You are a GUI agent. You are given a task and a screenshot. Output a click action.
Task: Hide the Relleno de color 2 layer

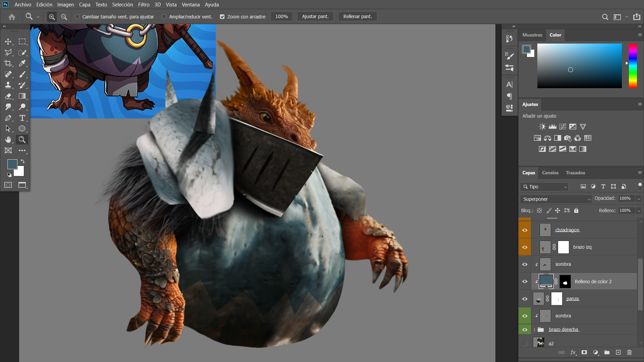click(525, 282)
